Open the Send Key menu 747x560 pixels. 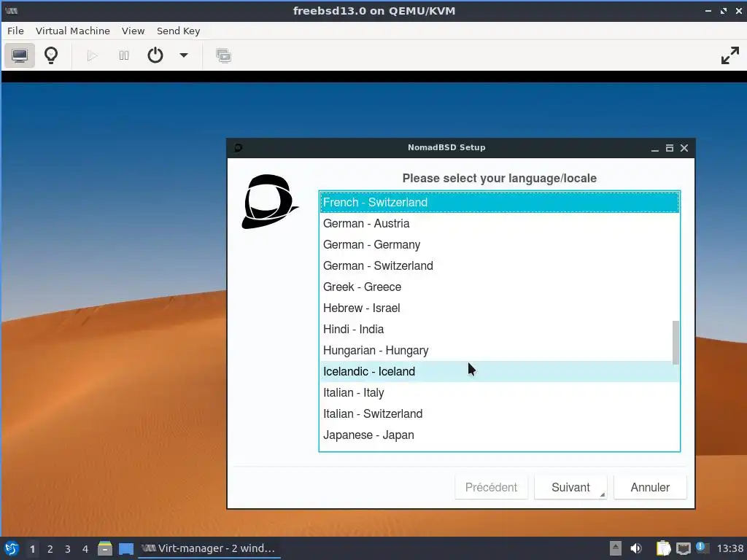click(x=178, y=31)
